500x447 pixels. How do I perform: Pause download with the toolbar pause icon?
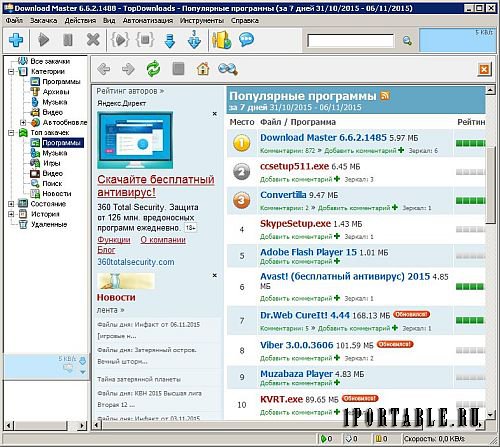pyautogui.click(x=68, y=40)
